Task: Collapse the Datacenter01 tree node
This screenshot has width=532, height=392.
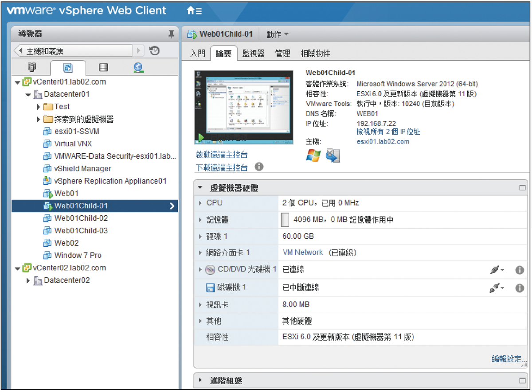Action: [28, 95]
